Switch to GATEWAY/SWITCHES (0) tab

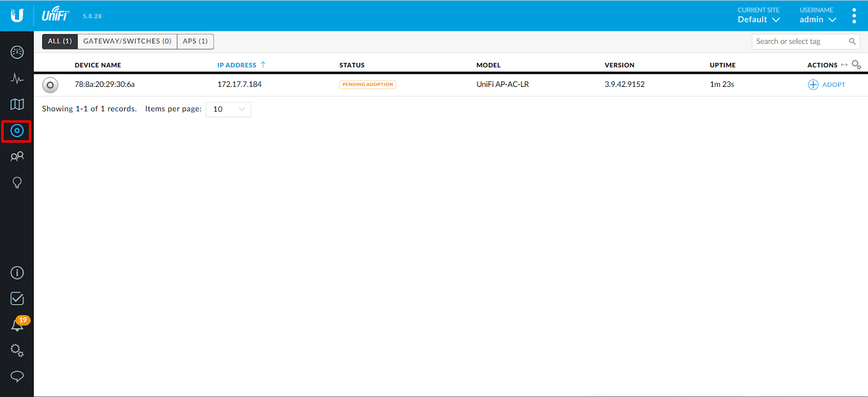coord(127,41)
